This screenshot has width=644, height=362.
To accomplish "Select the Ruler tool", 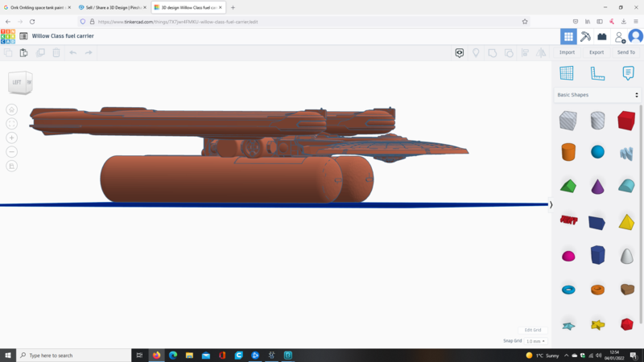I will [x=597, y=73].
